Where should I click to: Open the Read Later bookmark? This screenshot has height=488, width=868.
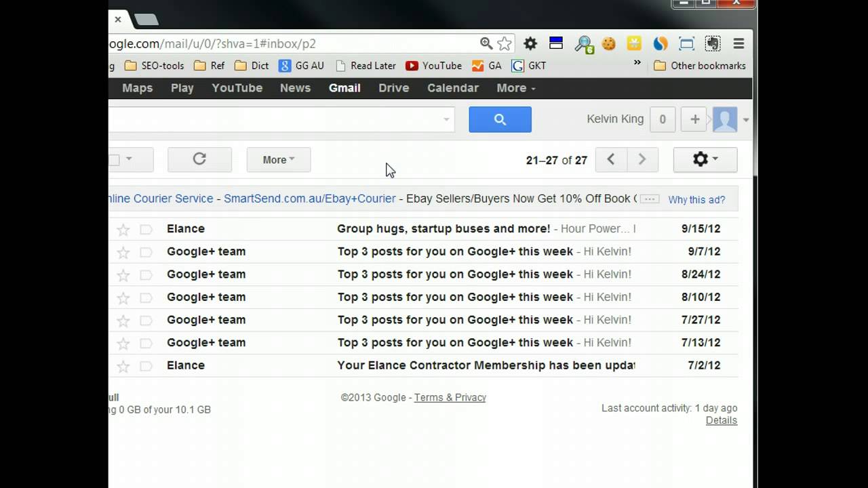point(366,66)
